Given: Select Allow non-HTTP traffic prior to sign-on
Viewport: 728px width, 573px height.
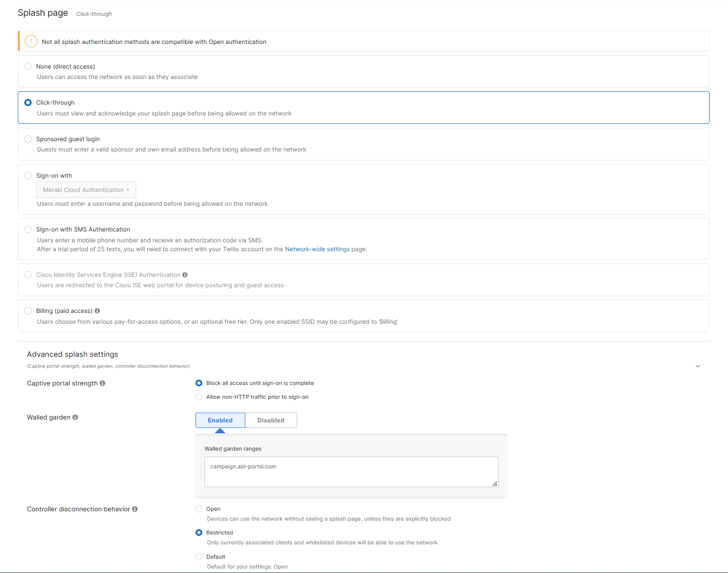Looking at the screenshot, I should click(198, 397).
